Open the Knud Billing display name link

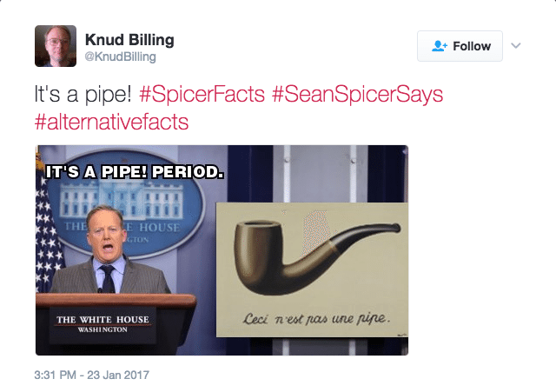(x=129, y=39)
